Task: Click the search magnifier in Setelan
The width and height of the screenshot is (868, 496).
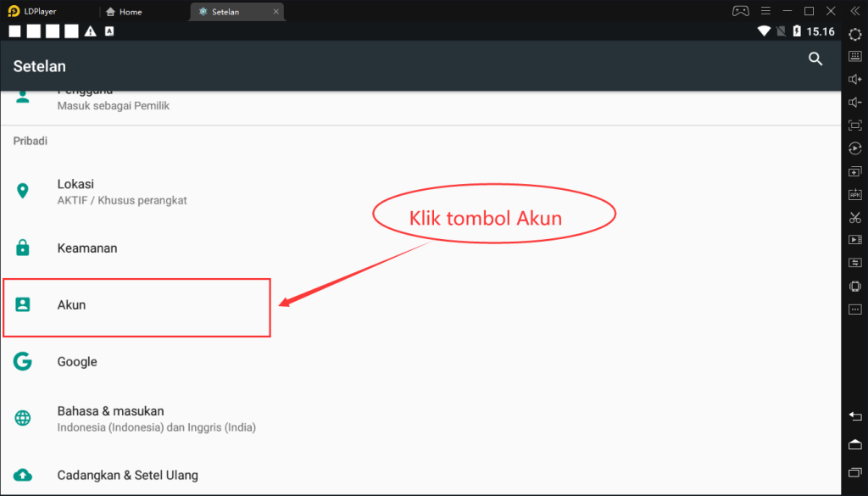Action: tap(815, 59)
